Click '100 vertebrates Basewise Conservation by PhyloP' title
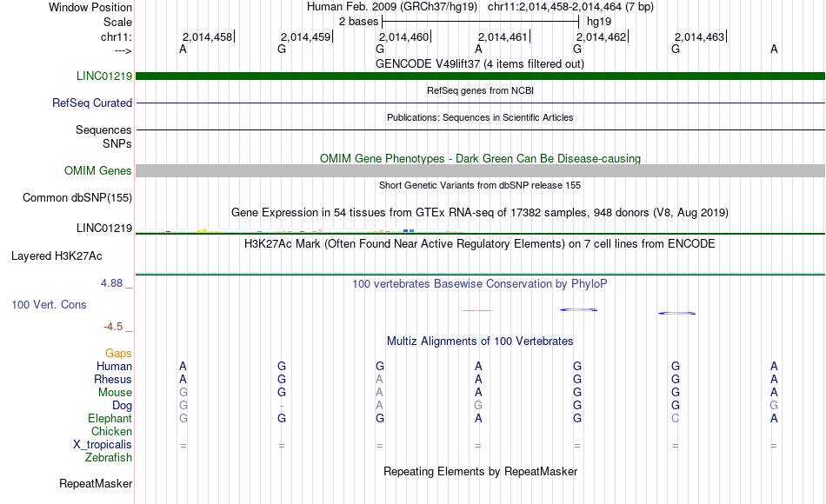Viewport: 826px width, 504px height. [479, 284]
